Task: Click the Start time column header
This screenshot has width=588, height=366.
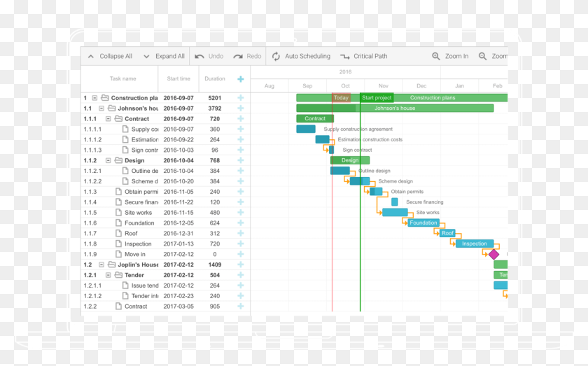Action: 178,79
